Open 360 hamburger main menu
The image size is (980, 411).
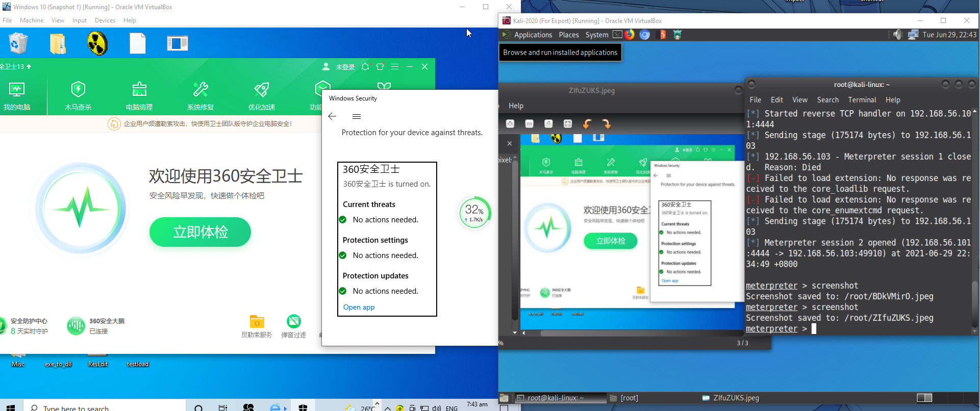(x=395, y=67)
